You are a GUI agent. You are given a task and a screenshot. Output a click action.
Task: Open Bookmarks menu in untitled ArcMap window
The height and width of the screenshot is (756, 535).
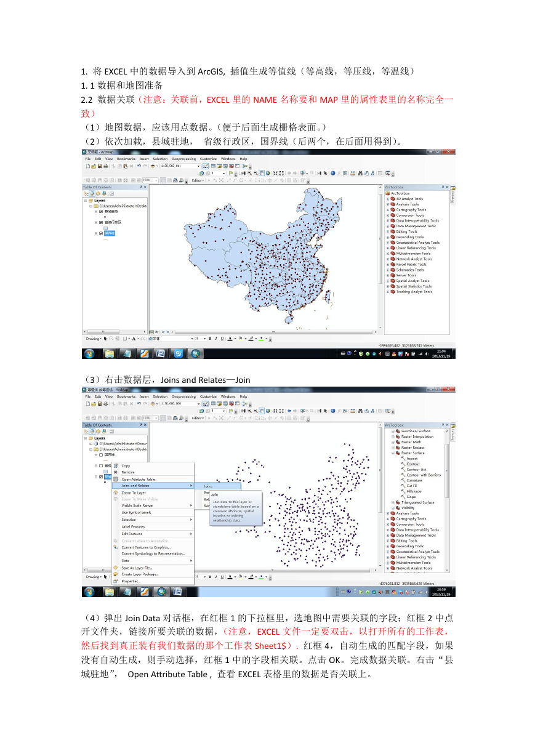coord(126,159)
